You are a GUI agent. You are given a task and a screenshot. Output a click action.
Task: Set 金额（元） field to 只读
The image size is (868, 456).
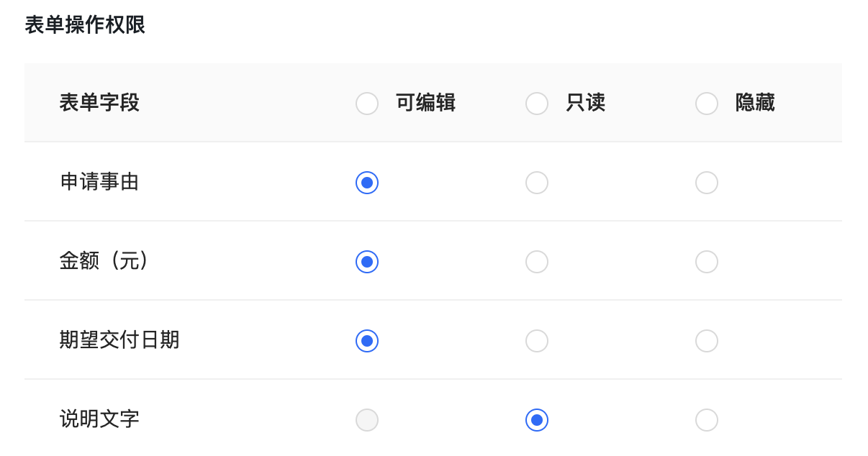(537, 262)
